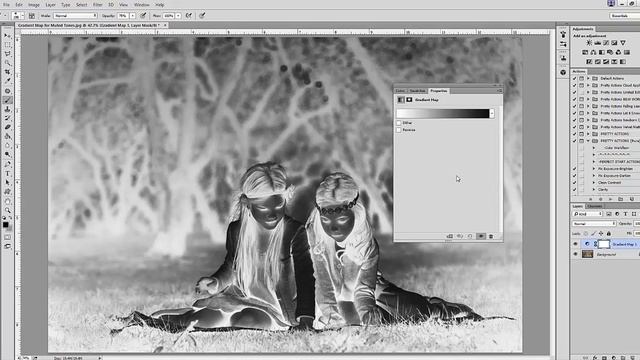Select the History Brush tool
Screen dimensions: 640x360
click(7, 118)
